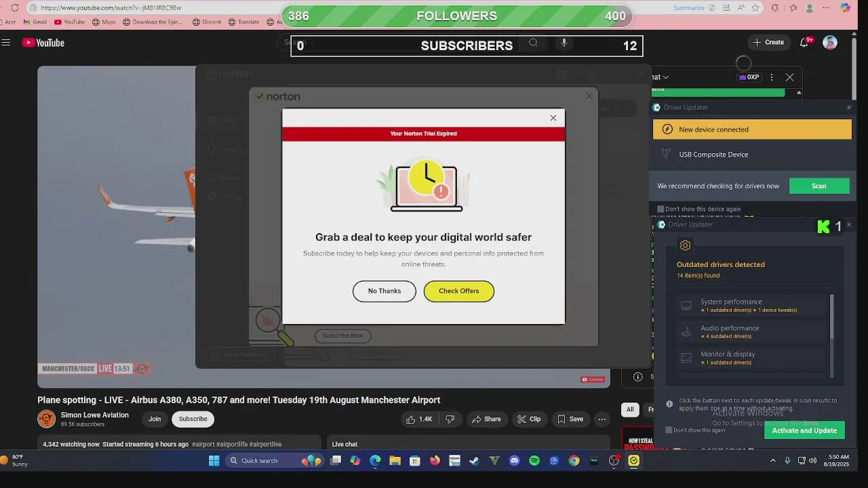Click Simon Lowe Aviation channel name
The width and height of the screenshot is (868, 488).
pos(94,415)
